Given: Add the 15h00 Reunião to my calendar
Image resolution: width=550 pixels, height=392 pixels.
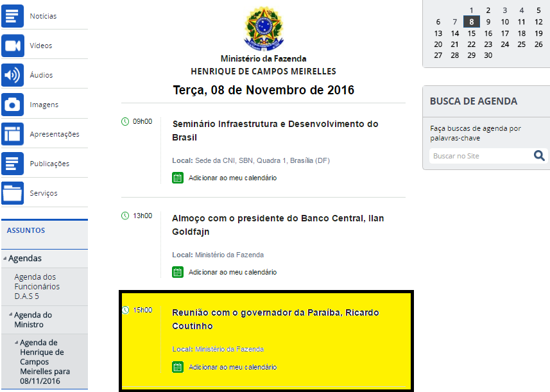Looking at the screenshot, I should 232,367.
